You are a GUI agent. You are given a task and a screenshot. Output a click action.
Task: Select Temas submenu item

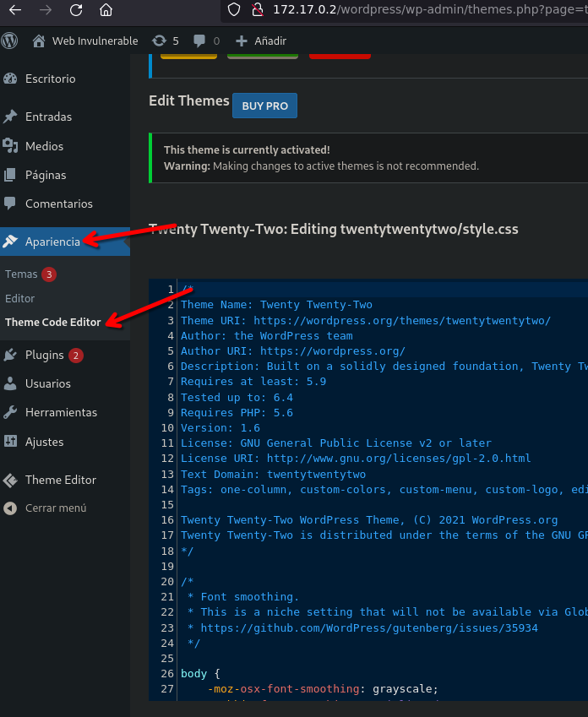[21, 274]
